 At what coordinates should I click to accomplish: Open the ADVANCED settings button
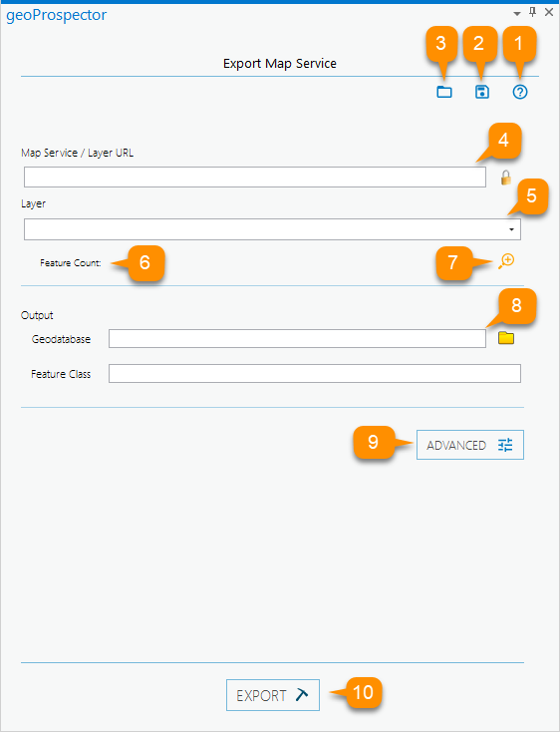point(470,445)
